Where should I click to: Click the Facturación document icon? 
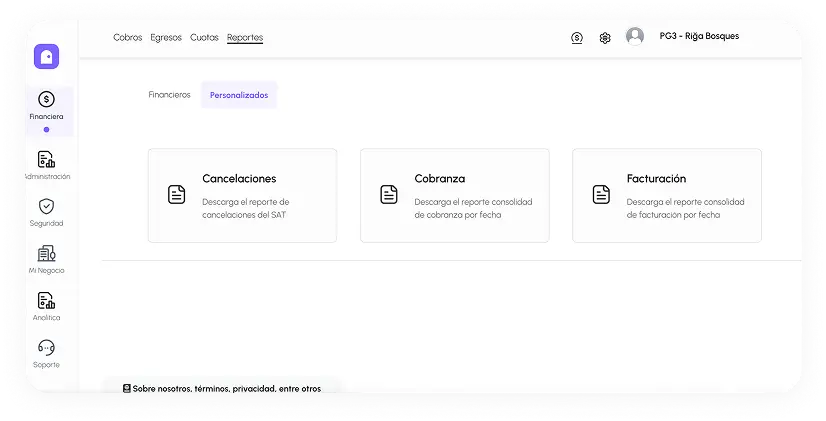click(601, 194)
